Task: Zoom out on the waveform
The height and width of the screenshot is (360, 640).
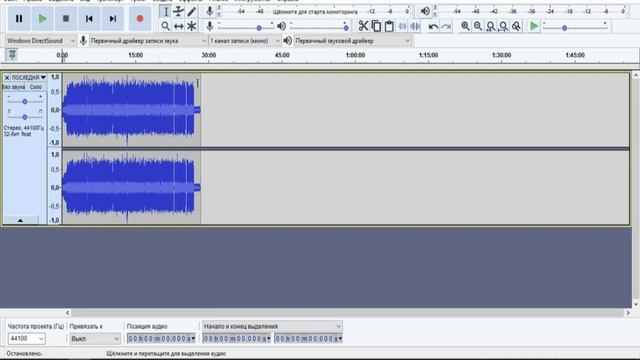Action: [478, 26]
